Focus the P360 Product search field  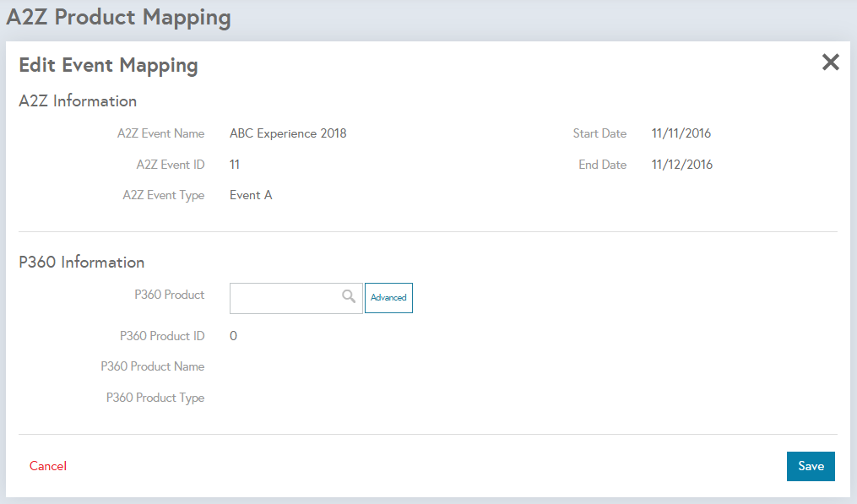296,299
